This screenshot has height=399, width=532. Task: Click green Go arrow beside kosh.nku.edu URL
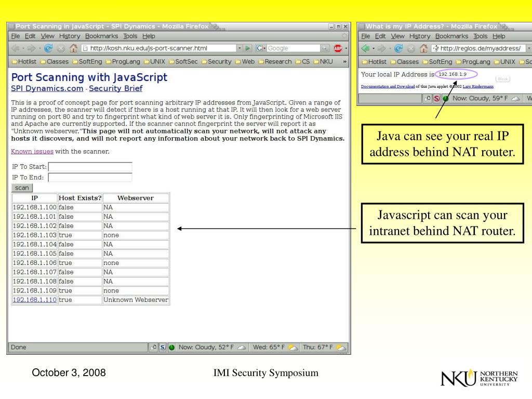(x=248, y=48)
